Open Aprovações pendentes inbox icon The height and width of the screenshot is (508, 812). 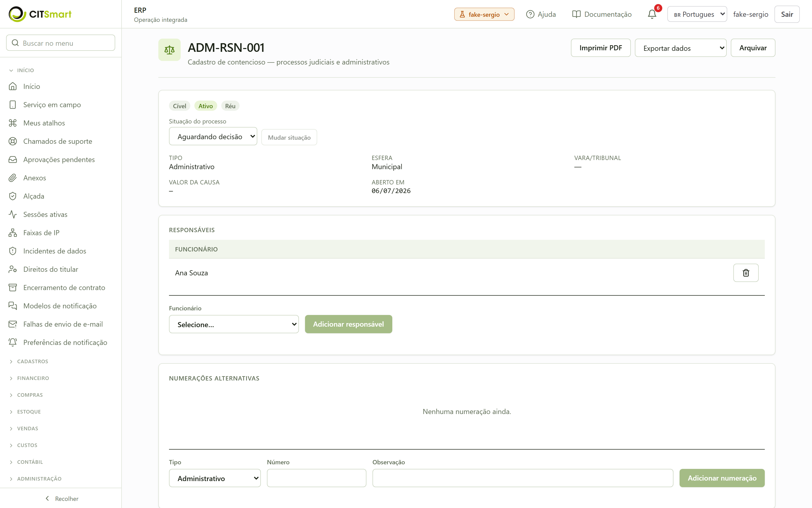(x=13, y=160)
